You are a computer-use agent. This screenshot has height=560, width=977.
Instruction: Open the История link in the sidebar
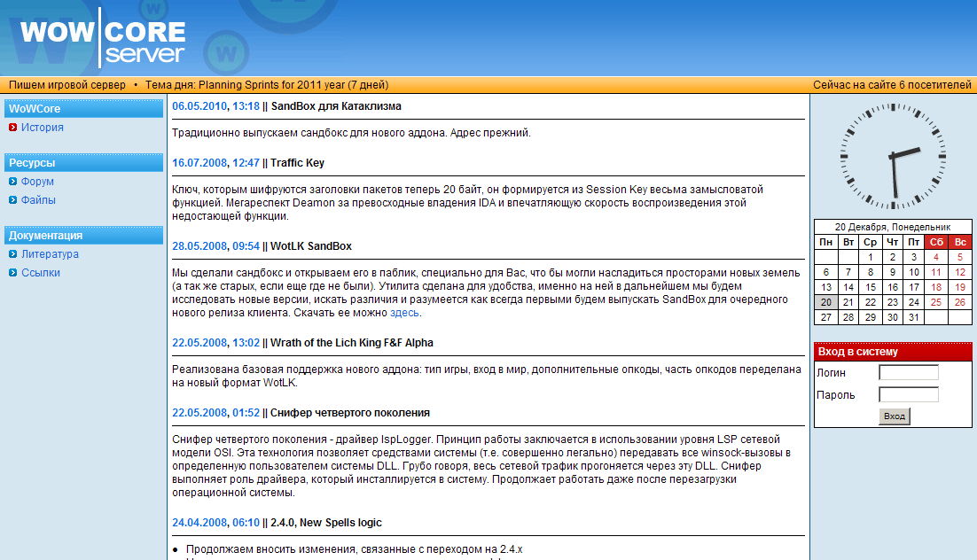click(x=42, y=128)
